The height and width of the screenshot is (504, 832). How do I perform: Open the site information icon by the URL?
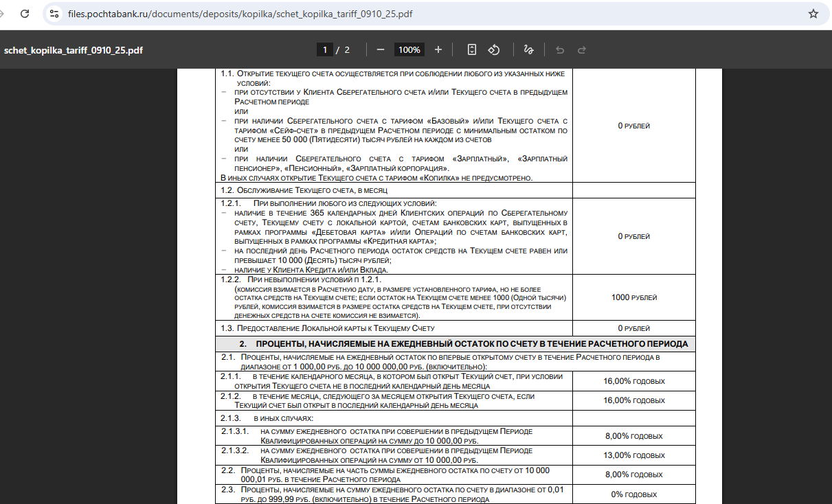point(55,14)
